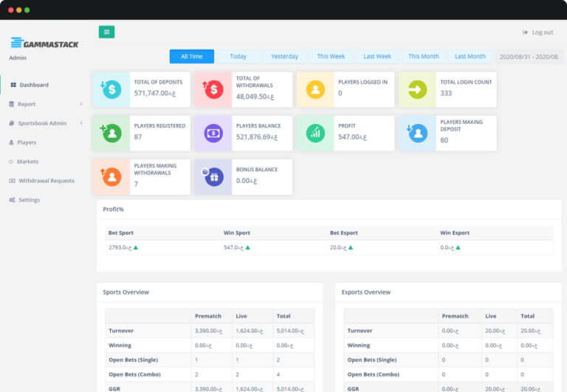Click the Total Login Count value 333
The image size is (567, 392).
click(x=446, y=93)
